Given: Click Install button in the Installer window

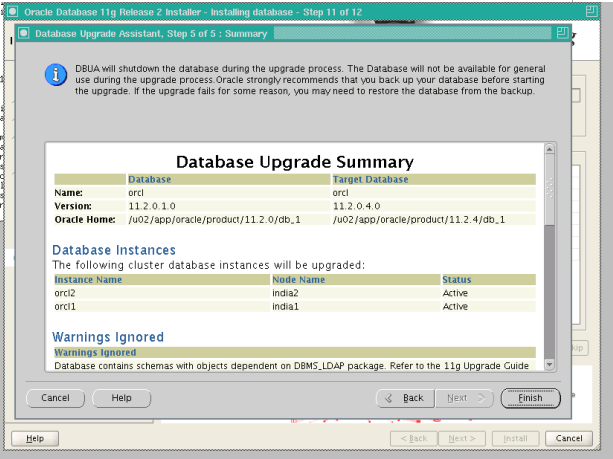Looking at the screenshot, I should click(515, 439).
